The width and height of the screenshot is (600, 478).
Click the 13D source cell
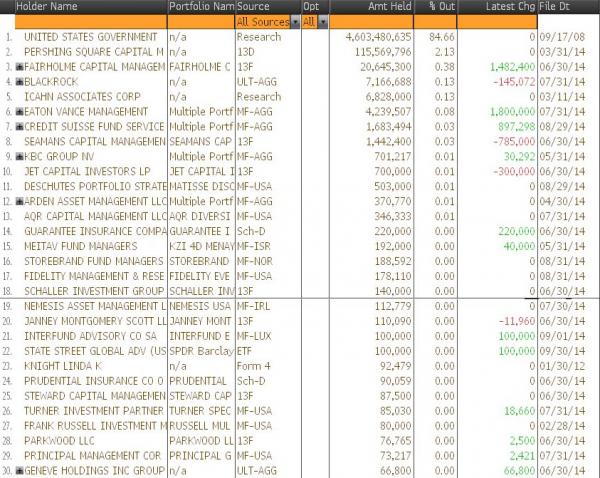[246, 52]
